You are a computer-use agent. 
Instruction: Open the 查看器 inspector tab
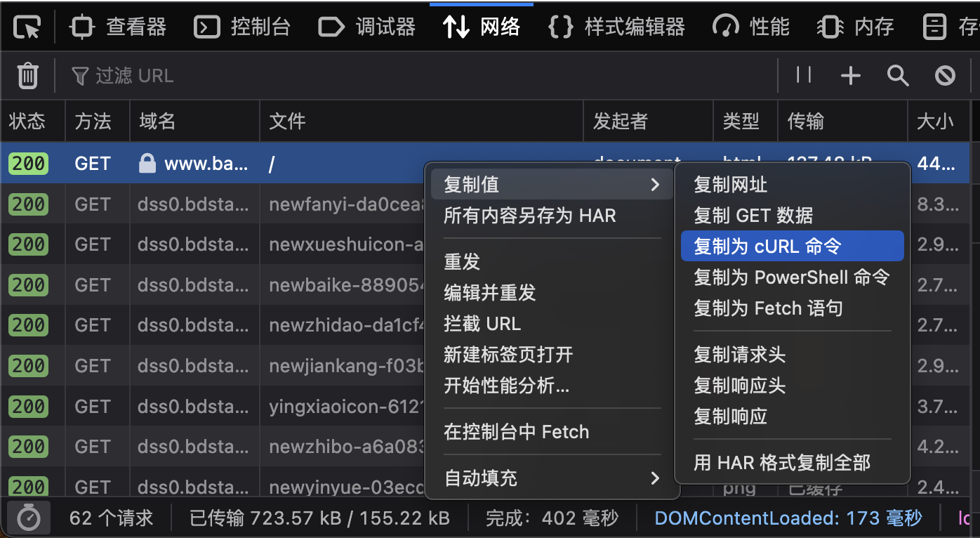118,28
